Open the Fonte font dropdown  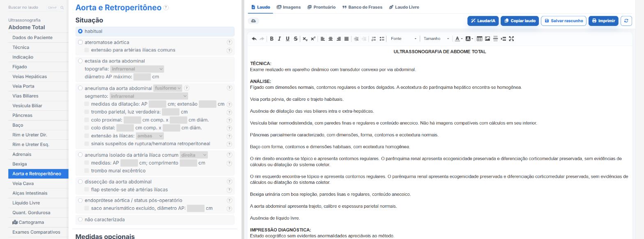click(403, 39)
